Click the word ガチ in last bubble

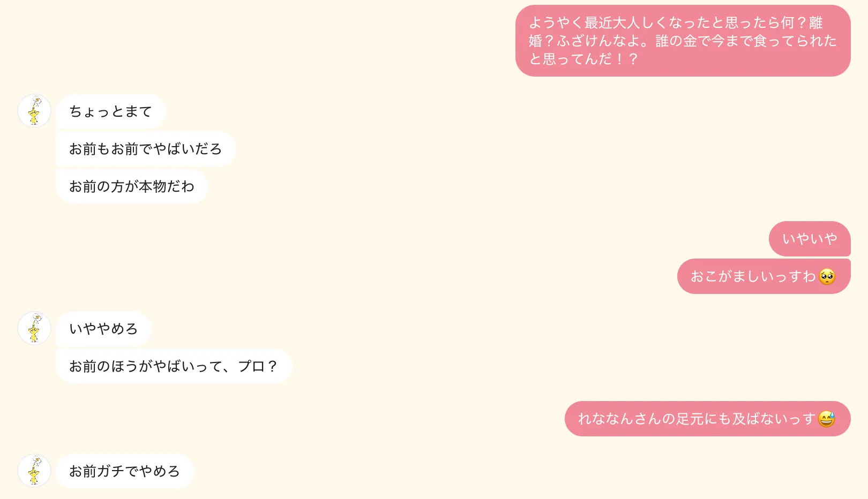coord(110,471)
